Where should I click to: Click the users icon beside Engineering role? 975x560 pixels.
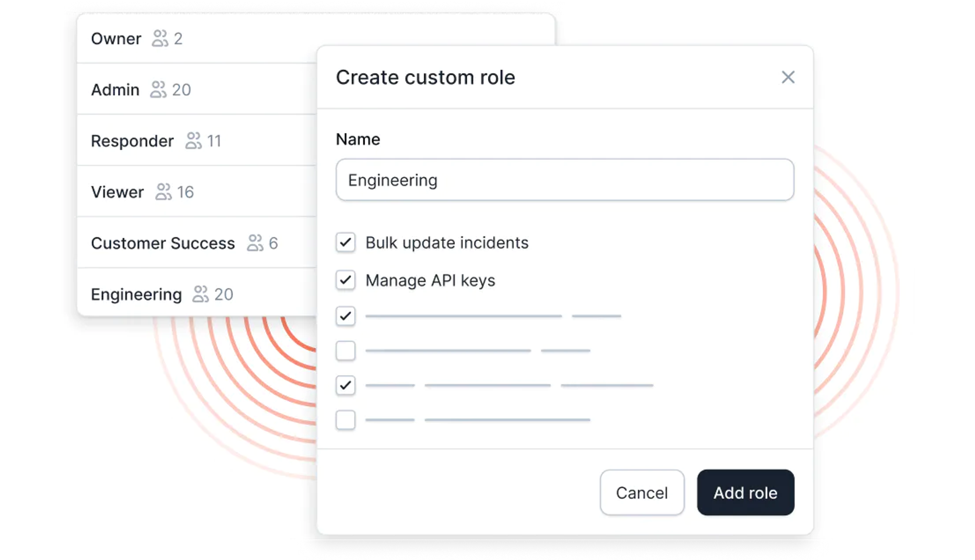click(200, 294)
